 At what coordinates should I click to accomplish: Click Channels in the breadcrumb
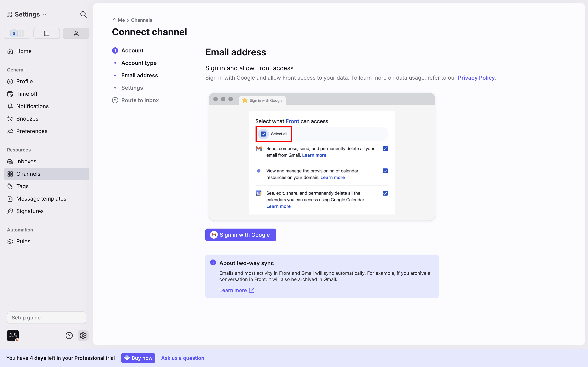tap(141, 20)
